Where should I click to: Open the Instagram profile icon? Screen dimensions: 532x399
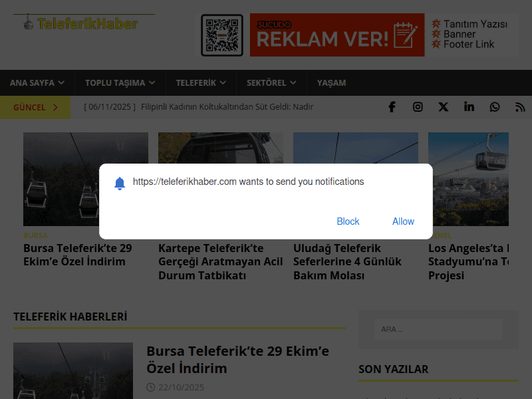pyautogui.click(x=418, y=106)
